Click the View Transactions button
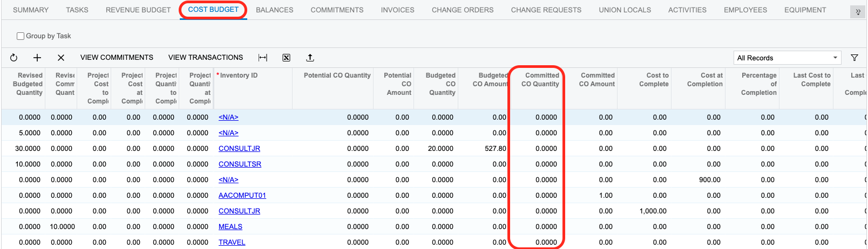This screenshot has width=868, height=249. (206, 58)
